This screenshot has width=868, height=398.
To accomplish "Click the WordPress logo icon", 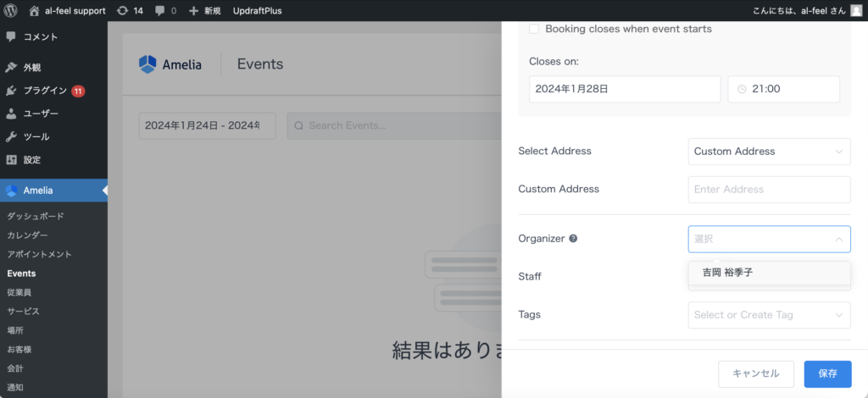I will pyautogui.click(x=11, y=11).
